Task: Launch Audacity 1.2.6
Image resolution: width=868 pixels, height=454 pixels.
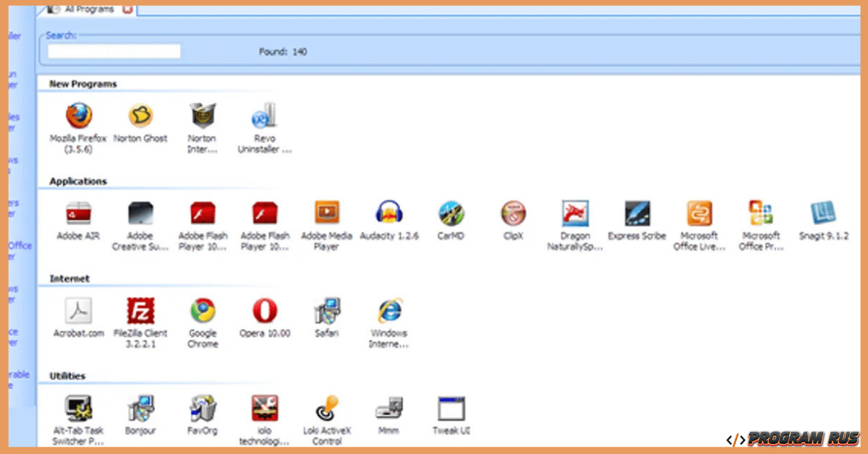Action: tap(389, 213)
